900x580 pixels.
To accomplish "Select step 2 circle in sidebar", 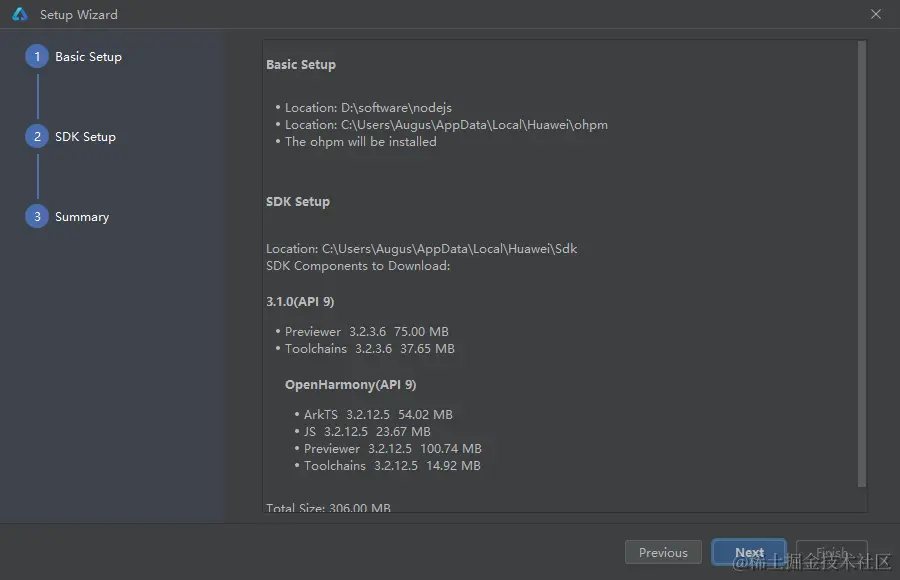I will click(37, 136).
